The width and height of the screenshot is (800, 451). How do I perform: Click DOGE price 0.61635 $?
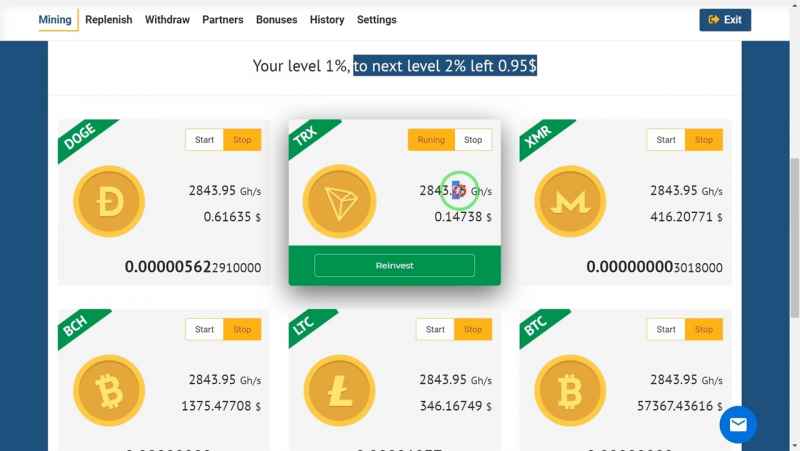pyautogui.click(x=232, y=217)
